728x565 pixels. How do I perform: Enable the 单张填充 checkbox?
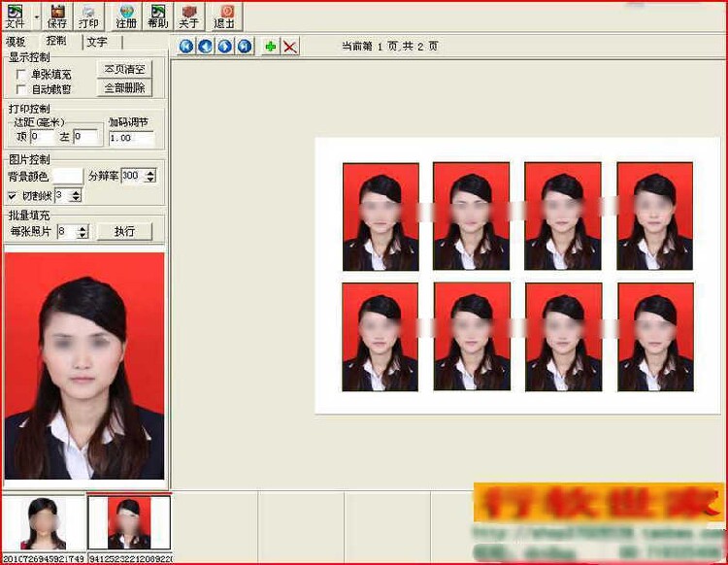click(x=20, y=74)
